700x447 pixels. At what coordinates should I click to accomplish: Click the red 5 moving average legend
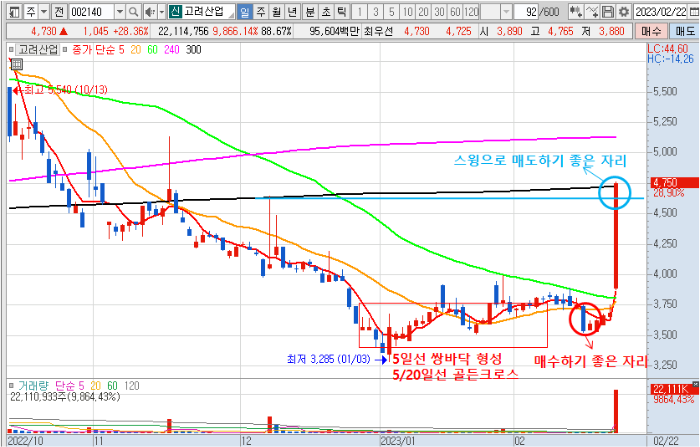pyautogui.click(x=121, y=50)
